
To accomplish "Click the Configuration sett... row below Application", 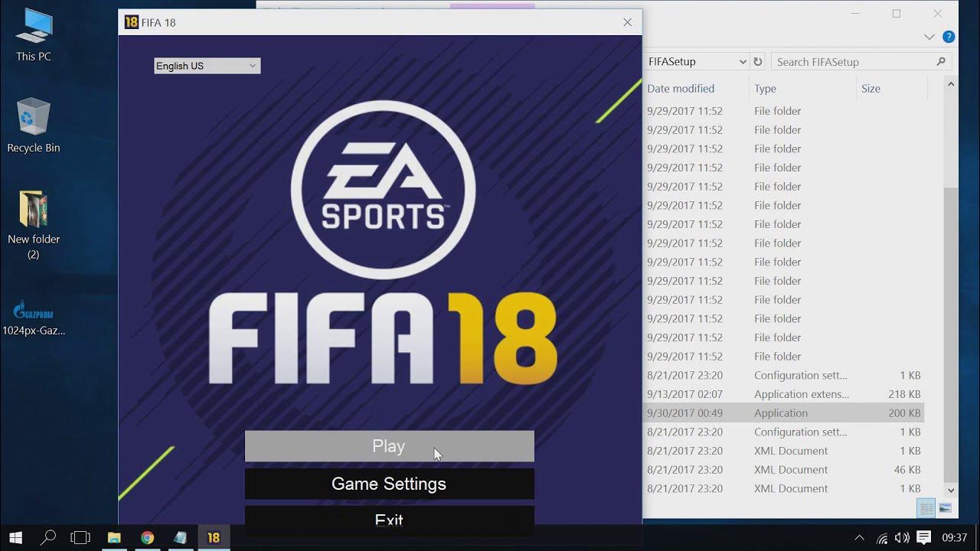I will click(x=784, y=432).
